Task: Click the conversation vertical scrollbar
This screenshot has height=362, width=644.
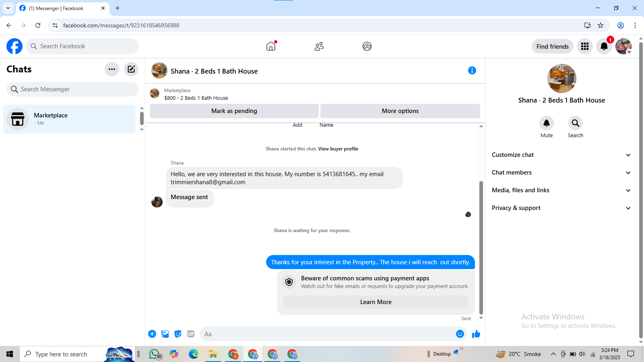Action: [x=481, y=247]
